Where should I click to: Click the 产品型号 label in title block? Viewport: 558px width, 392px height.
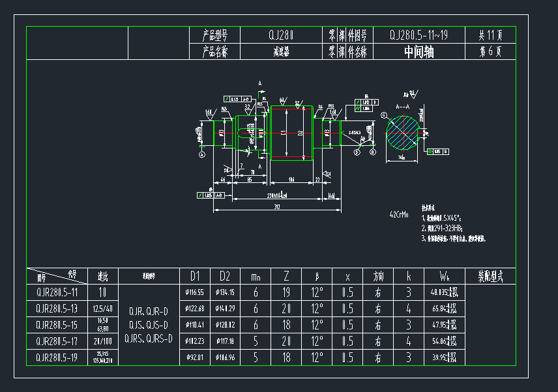pyautogui.click(x=214, y=35)
